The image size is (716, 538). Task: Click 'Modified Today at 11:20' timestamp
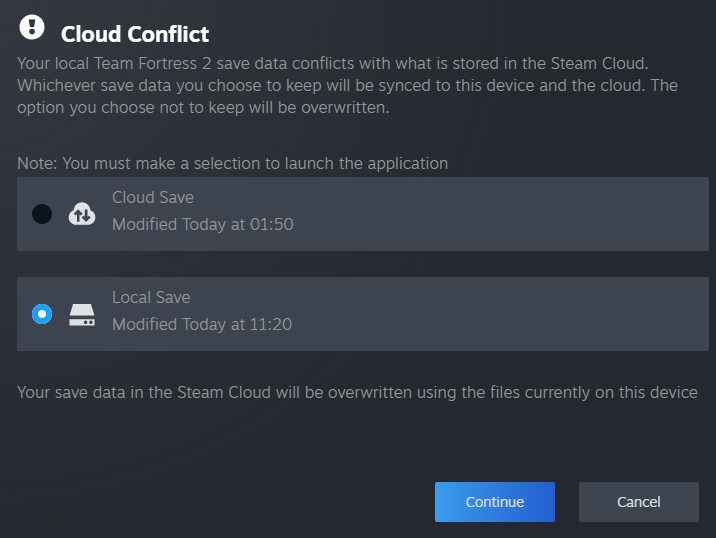(202, 324)
